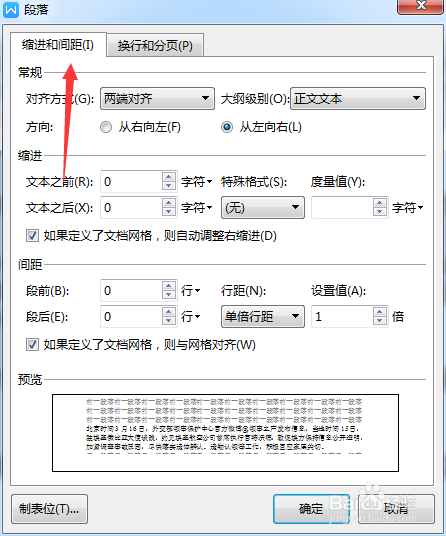This screenshot has height=536, width=446.
Task: Change unit 行 for 段后
Action: click(x=190, y=317)
